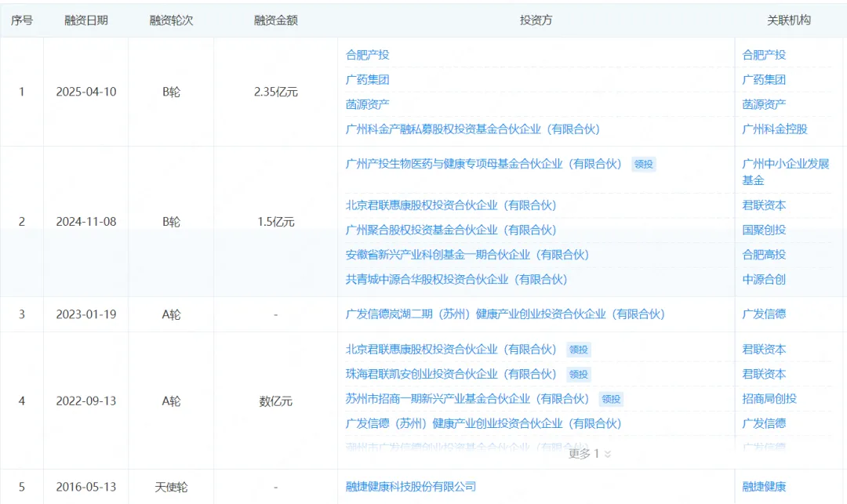
Task: Open 君联资本 in the 2024-11-08 round
Action: 764,205
